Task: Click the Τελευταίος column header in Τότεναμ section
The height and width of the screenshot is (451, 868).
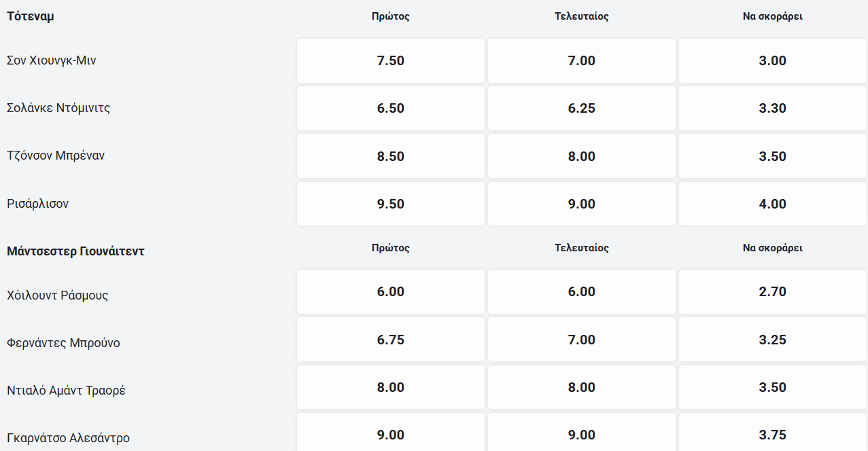Action: [582, 16]
